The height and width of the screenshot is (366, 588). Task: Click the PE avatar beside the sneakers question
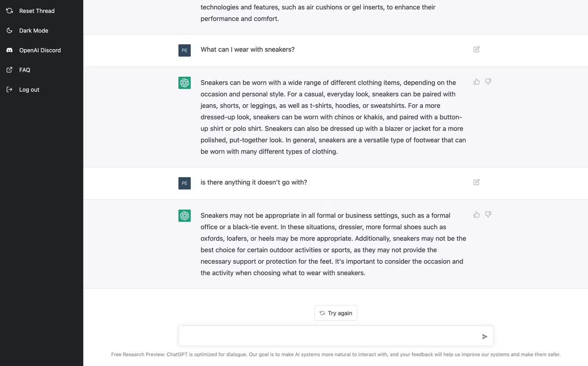[x=185, y=50]
